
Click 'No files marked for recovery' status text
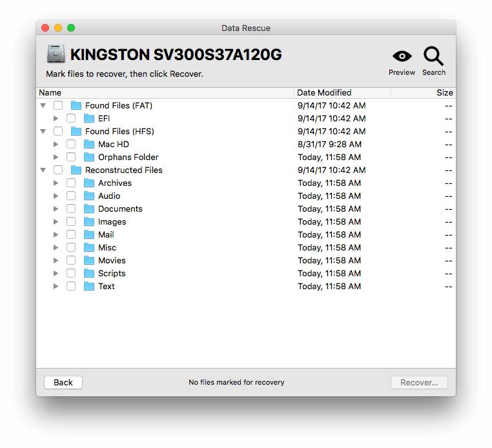[236, 382]
